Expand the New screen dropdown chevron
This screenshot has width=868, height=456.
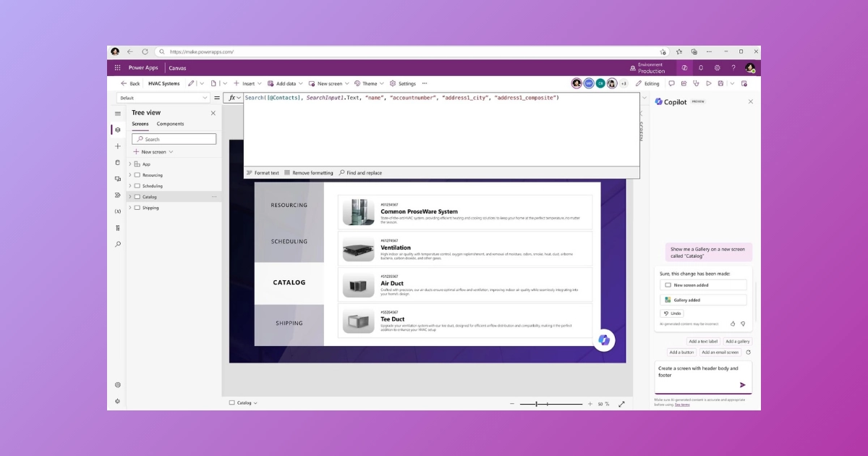click(170, 151)
